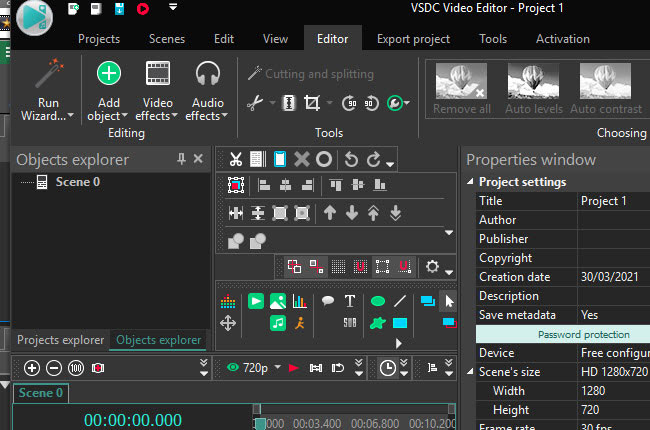Open the Add object dropdown arrow

[124, 116]
